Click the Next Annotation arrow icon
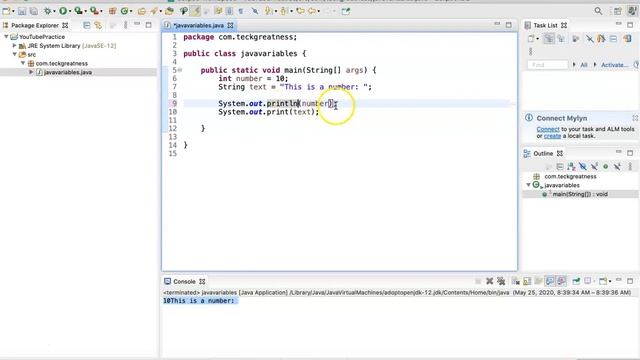This screenshot has width=640, height=360. point(269,11)
